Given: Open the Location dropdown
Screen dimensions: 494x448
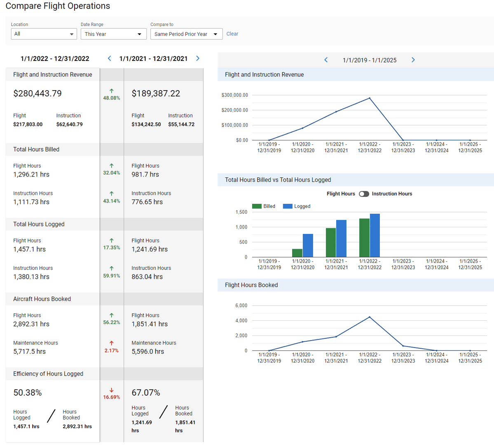Looking at the screenshot, I should 44,34.
